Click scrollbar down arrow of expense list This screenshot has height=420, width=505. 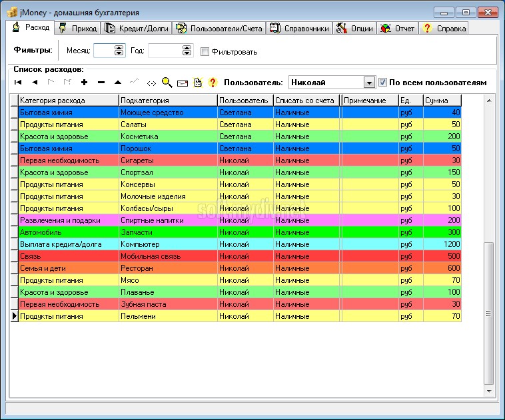coord(489,391)
